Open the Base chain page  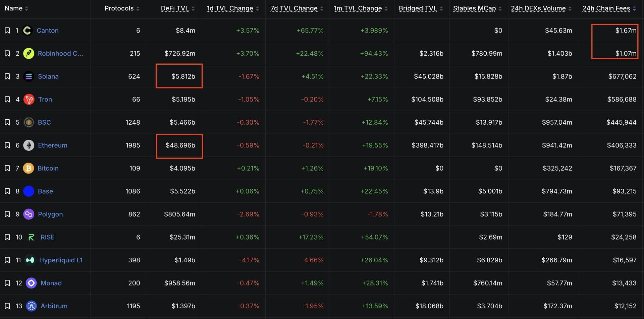(45, 191)
